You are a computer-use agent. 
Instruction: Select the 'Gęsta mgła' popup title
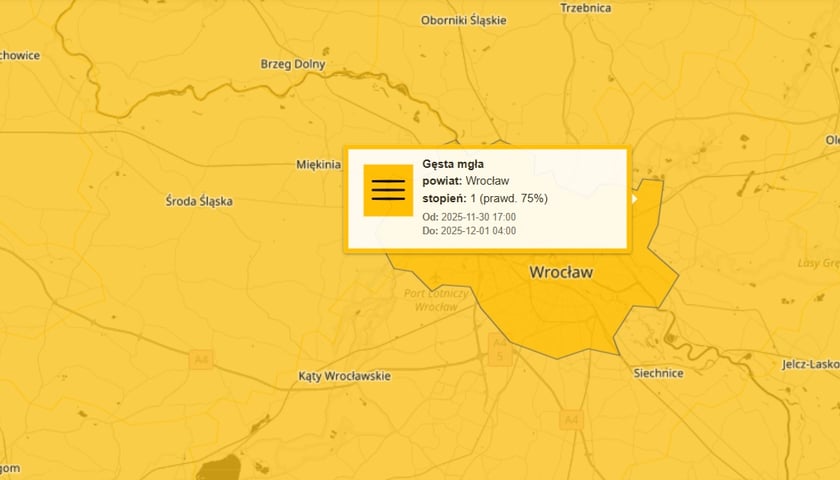coord(455,163)
